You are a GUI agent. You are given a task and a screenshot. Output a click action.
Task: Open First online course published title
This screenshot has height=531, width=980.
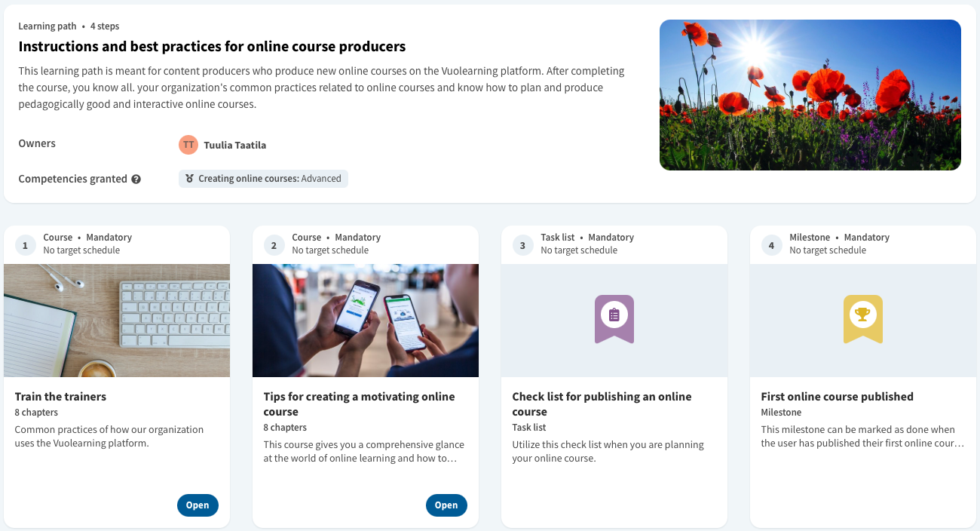pyautogui.click(x=837, y=397)
